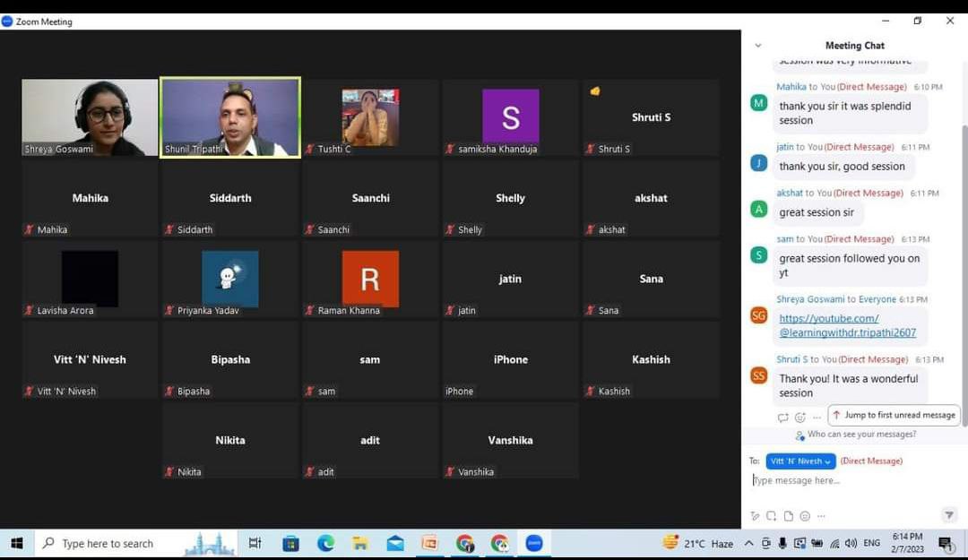Viewport: 968px width, 560px height.
Task: Click the attach file icon in chat
Action: (788, 516)
